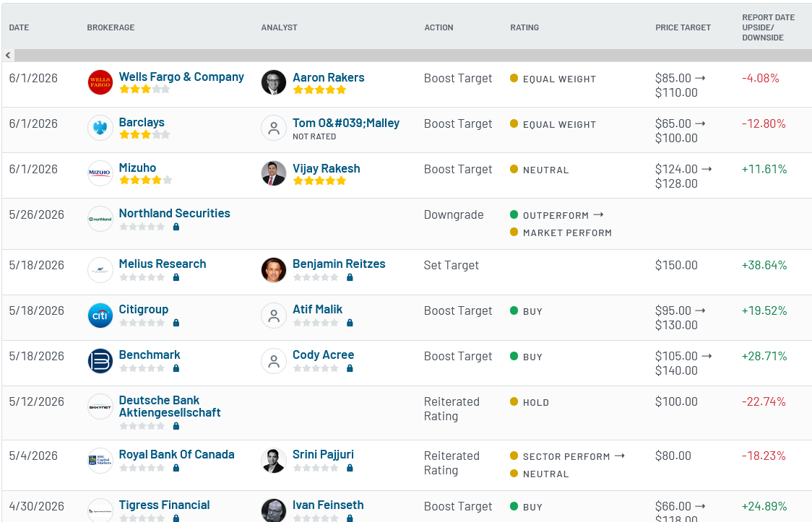The height and width of the screenshot is (522, 812).
Task: Click the lock icon under Northland Securities
Action: 176,227
